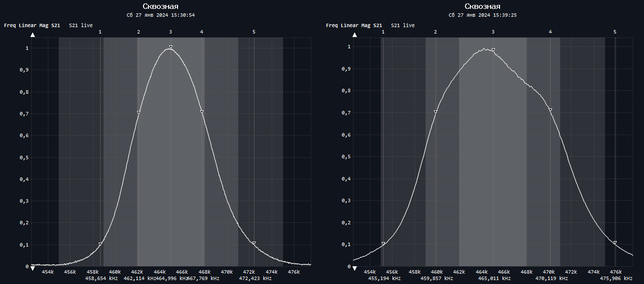
Task: Click marker 3 triangle at left chart peak
Action: point(171,47)
